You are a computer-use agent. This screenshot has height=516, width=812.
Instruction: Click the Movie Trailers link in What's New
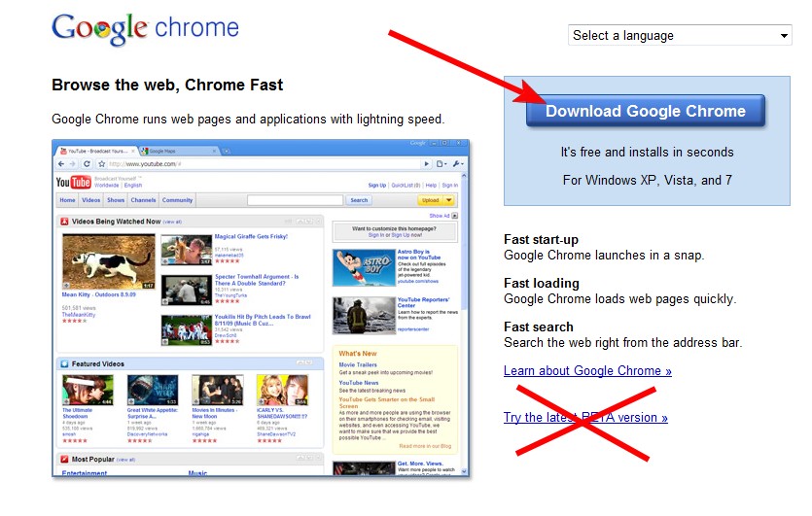[x=358, y=364]
